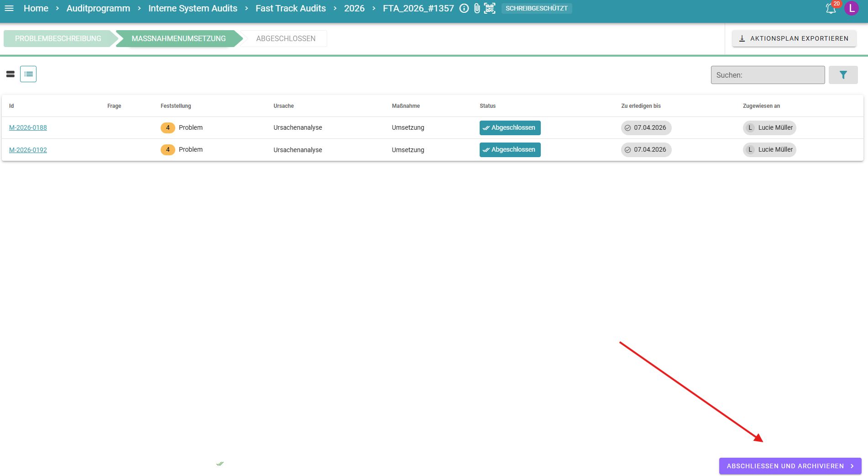The image size is (868, 476).
Task: Click the 4 severity badge in M-2026-0188 row
Action: [168, 128]
